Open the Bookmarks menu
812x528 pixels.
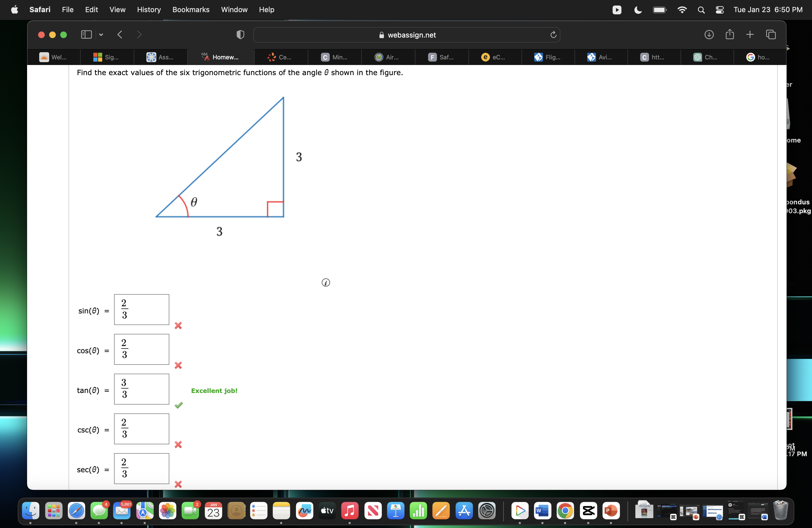[x=191, y=10]
